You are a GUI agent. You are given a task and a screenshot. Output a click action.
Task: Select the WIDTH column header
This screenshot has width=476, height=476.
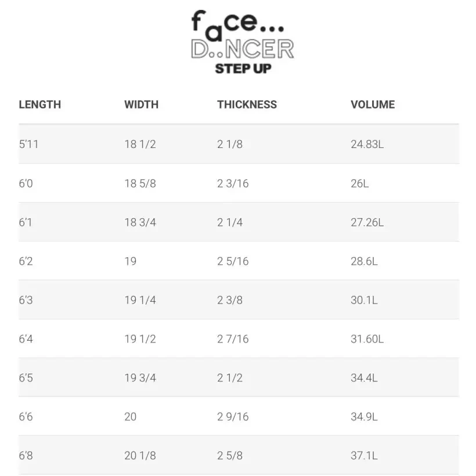pos(141,104)
